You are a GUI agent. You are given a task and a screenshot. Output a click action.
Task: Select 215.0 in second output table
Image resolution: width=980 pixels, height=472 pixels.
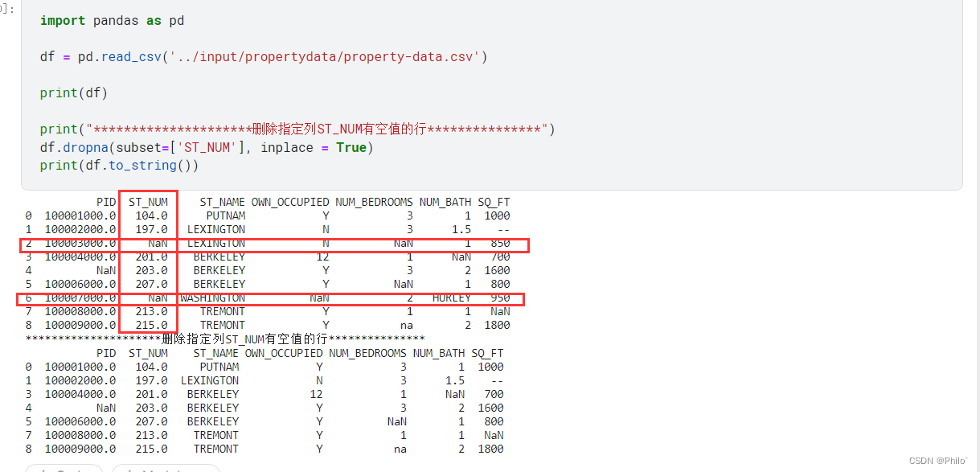point(152,449)
